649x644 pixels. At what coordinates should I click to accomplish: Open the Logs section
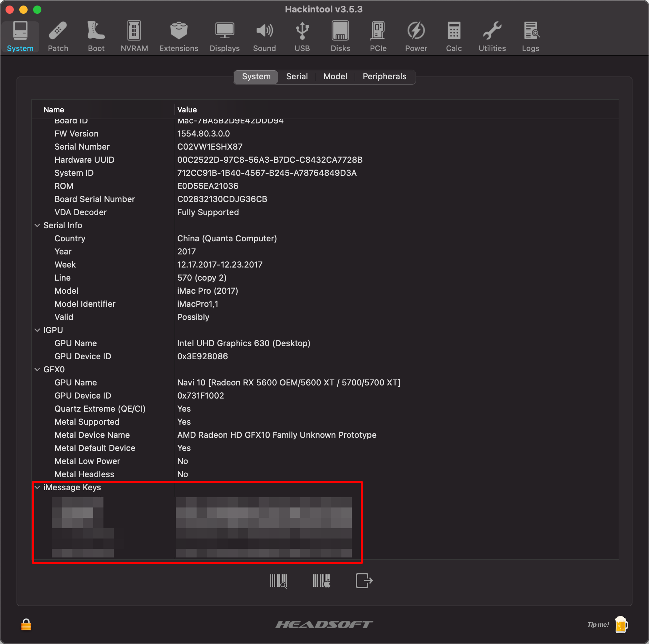(531, 37)
